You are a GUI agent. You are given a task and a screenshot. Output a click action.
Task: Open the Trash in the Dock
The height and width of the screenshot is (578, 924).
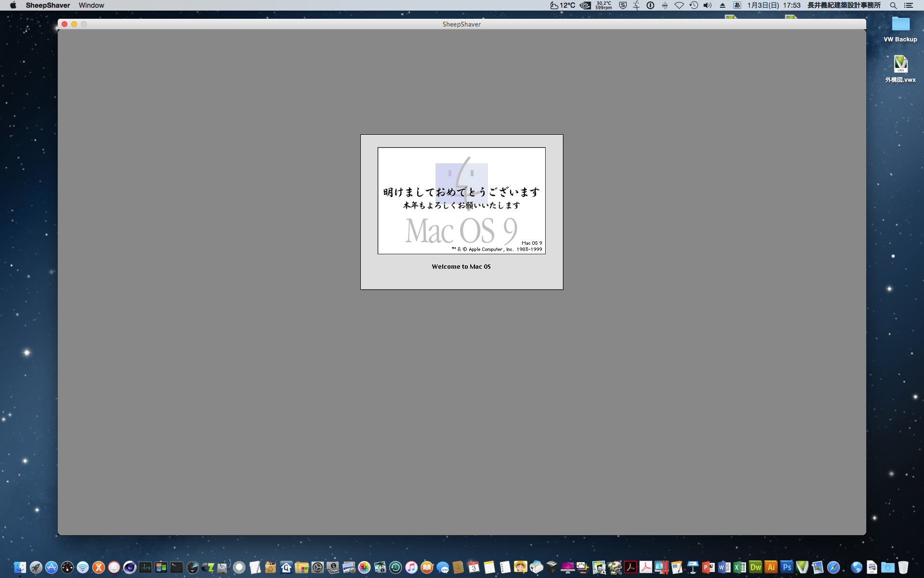pos(903,567)
